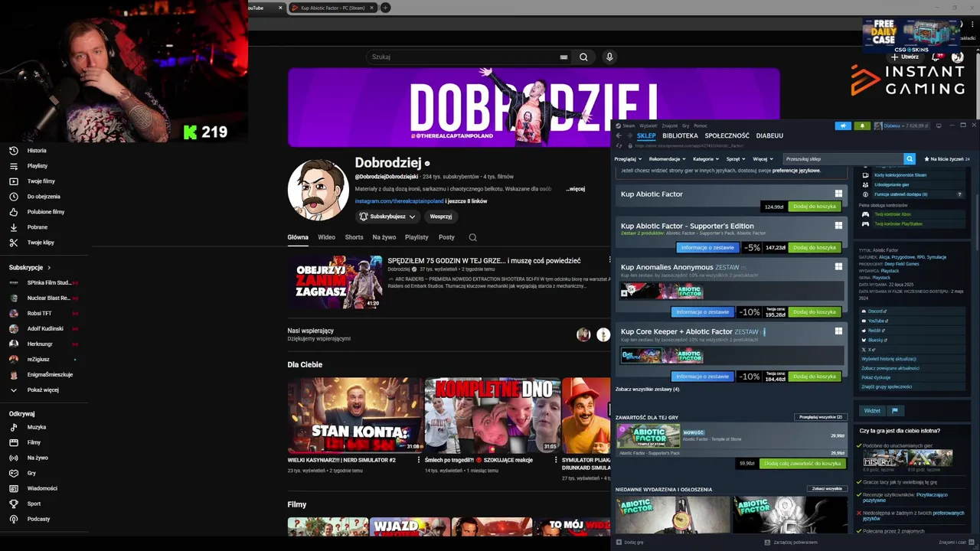Open on-screen keyboard icon in search box
The height and width of the screenshot is (551, 980).
[x=563, y=57]
